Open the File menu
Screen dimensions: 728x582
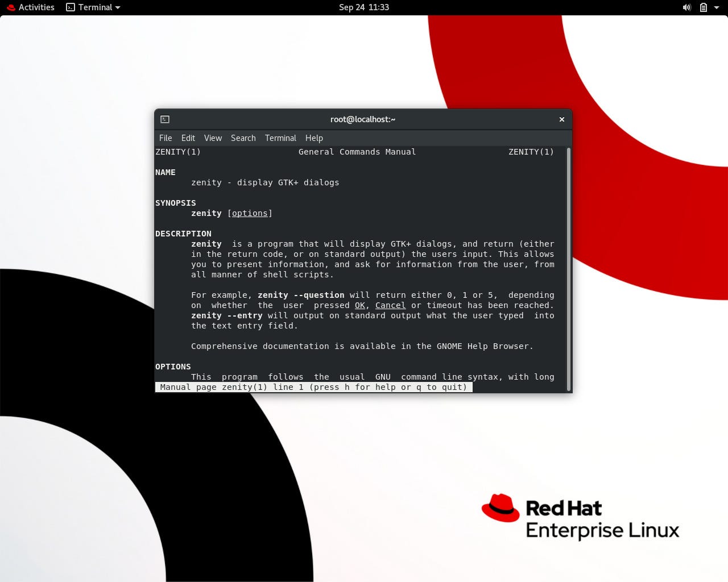click(165, 138)
